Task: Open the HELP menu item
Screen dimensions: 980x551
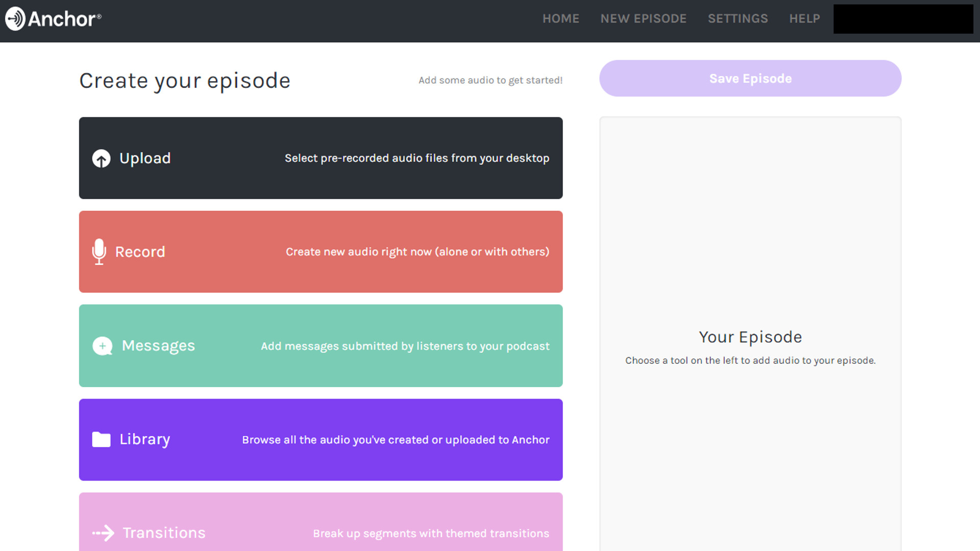Action: pyautogui.click(x=805, y=19)
